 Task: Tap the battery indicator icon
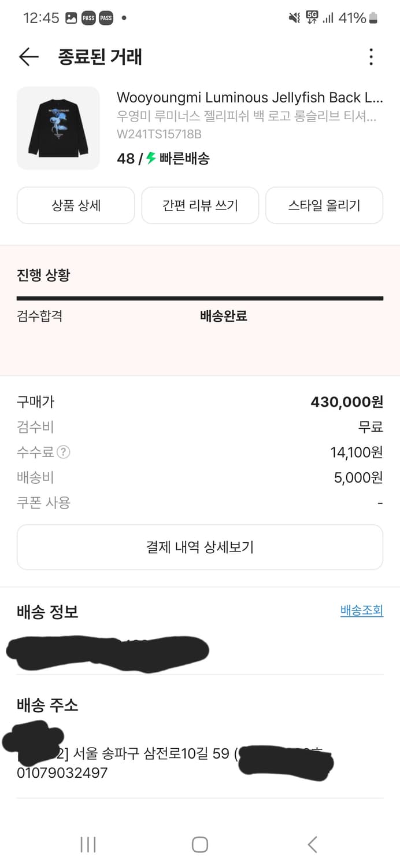(373, 18)
